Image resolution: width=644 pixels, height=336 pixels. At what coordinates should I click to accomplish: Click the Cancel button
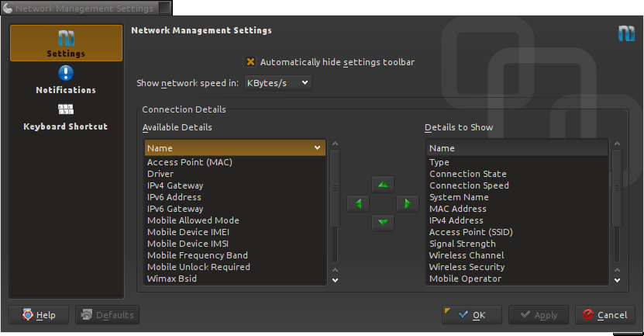click(x=604, y=315)
